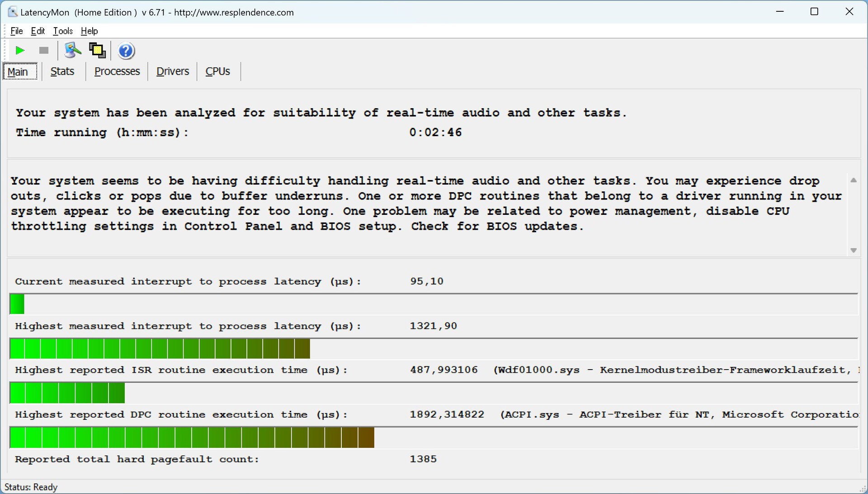This screenshot has height=494, width=868.
Task: Click the yellow overlapping squares toolbar icon
Action: pos(97,51)
